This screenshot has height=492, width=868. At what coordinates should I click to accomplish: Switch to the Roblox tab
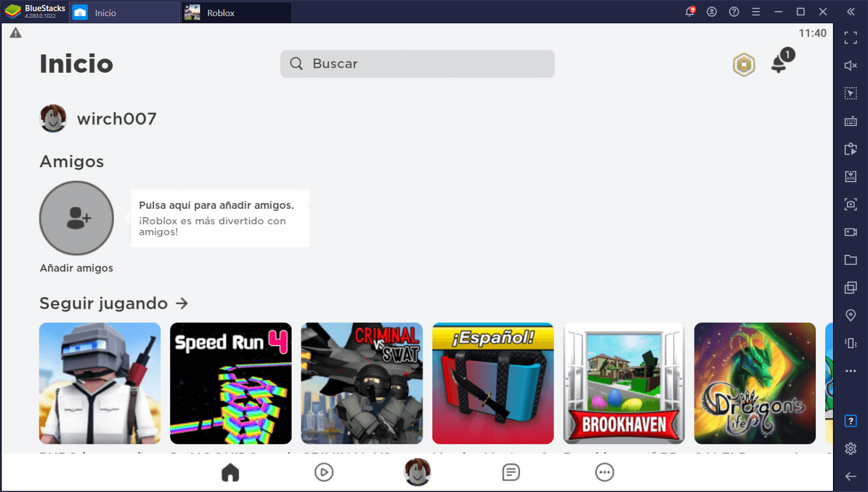(237, 13)
